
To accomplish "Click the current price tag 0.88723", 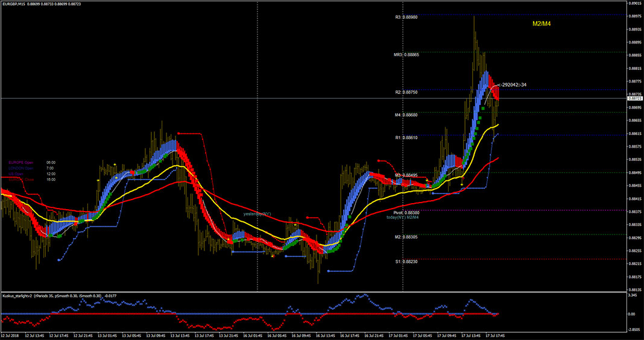I will tap(634, 98).
